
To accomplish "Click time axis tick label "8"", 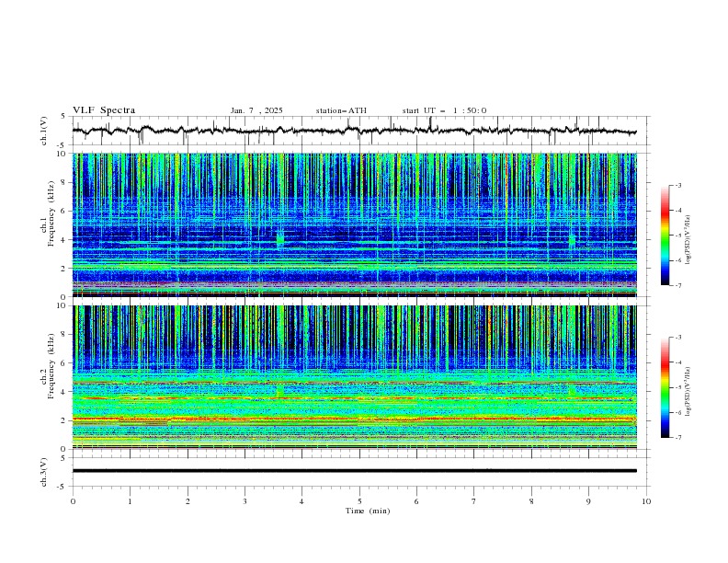I will tap(531, 501).
